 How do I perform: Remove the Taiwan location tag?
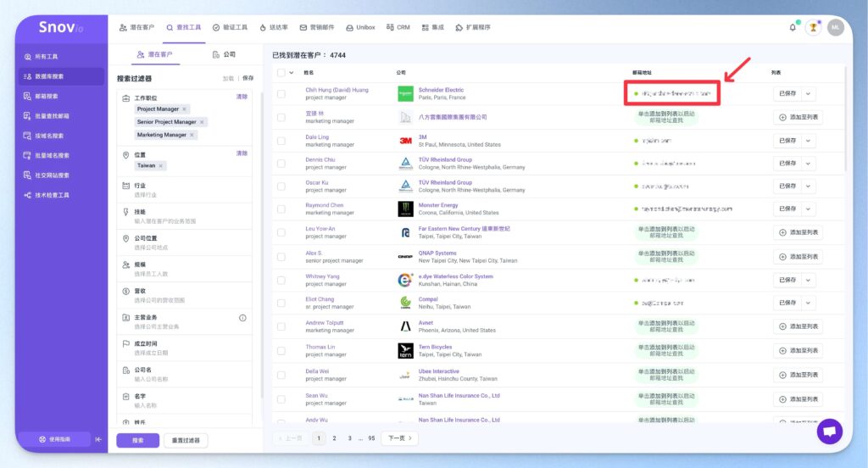pos(160,165)
